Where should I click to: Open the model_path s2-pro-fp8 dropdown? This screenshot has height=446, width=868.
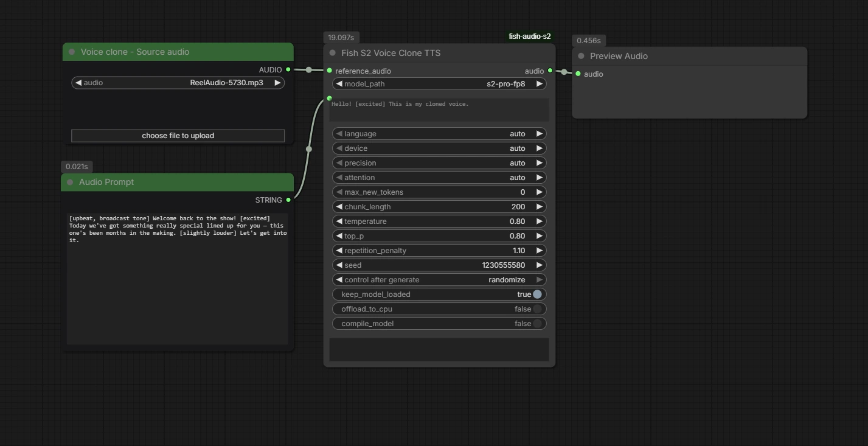click(439, 84)
